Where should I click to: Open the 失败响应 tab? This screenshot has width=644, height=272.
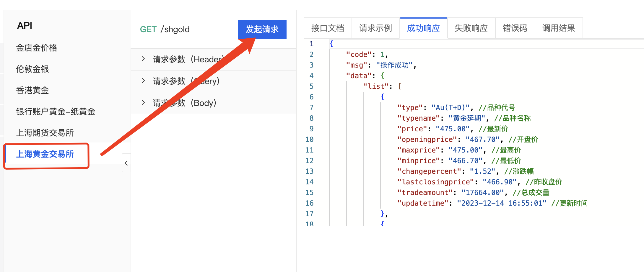[x=471, y=28]
